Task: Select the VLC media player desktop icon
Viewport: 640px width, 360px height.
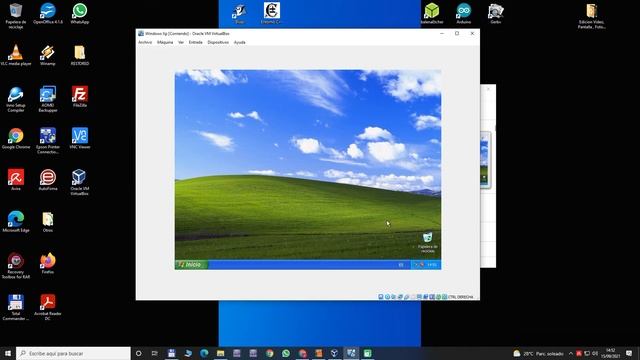Action: [x=16, y=55]
